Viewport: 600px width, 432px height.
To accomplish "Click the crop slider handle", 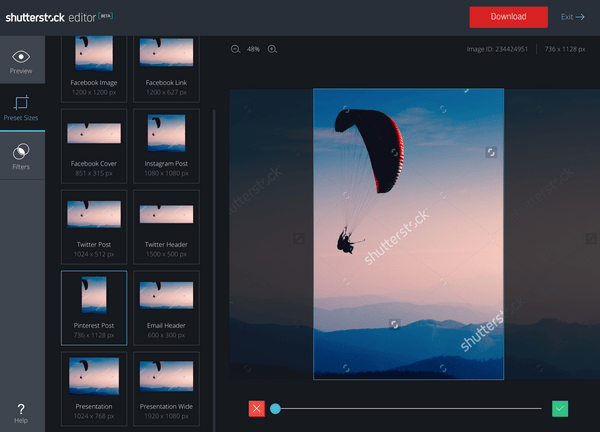I will tap(275, 408).
